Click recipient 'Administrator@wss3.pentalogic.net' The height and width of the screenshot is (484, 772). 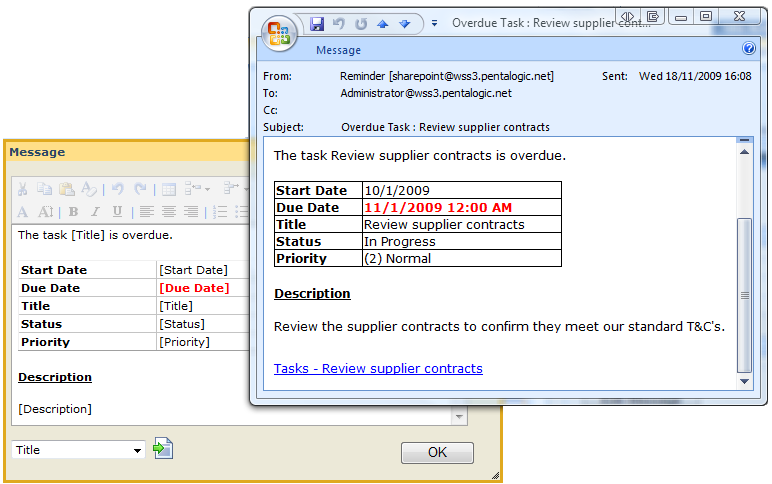click(x=426, y=93)
